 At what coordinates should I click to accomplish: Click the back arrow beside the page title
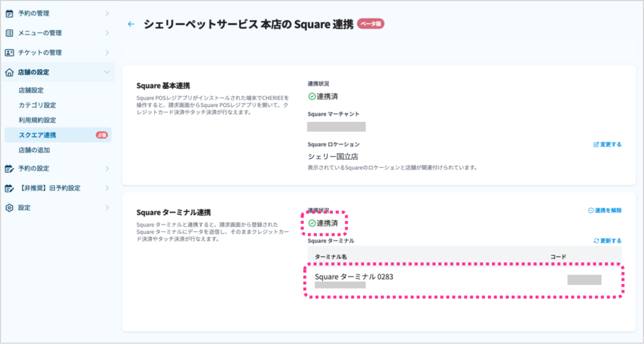point(131,24)
